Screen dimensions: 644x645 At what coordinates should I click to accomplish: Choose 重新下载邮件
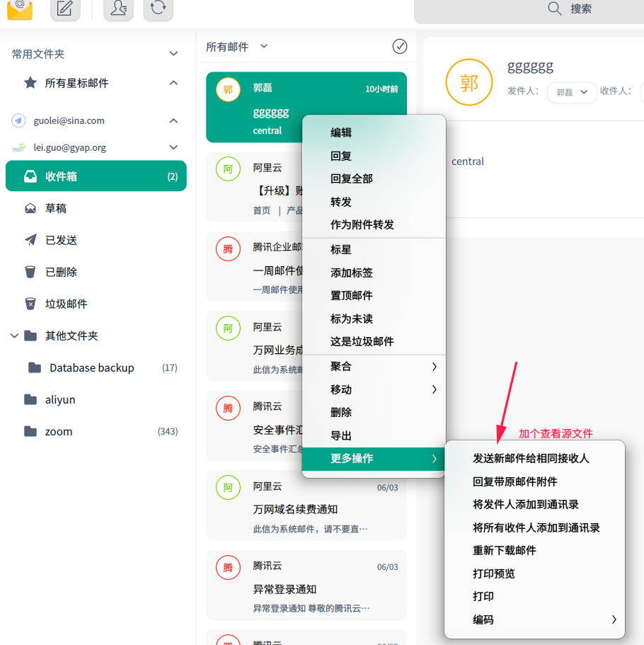click(x=534, y=550)
